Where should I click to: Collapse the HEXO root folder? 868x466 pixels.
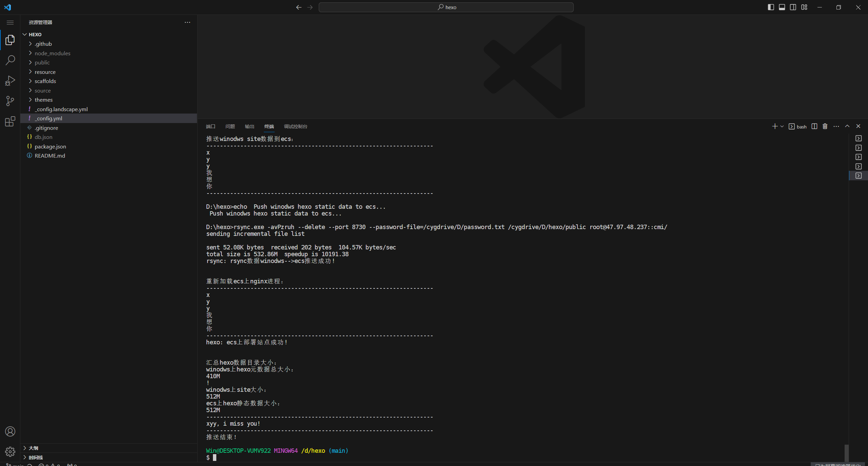click(108, 35)
